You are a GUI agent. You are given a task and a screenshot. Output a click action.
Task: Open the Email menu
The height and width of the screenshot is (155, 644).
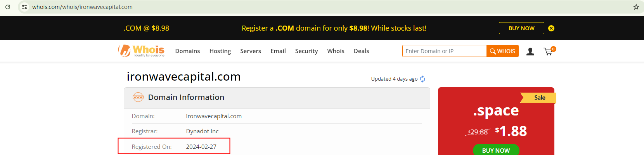[278, 51]
